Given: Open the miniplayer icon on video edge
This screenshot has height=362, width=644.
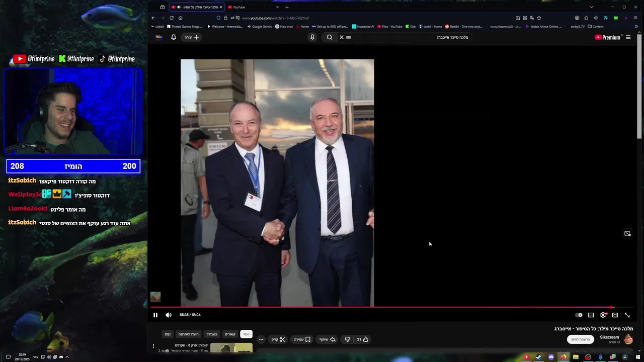Looking at the screenshot, I should (x=627, y=234).
